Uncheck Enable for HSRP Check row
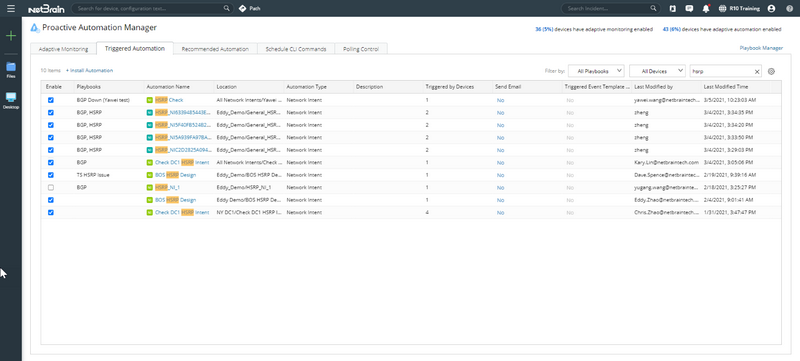The height and width of the screenshot is (361, 800). pyautogui.click(x=51, y=100)
